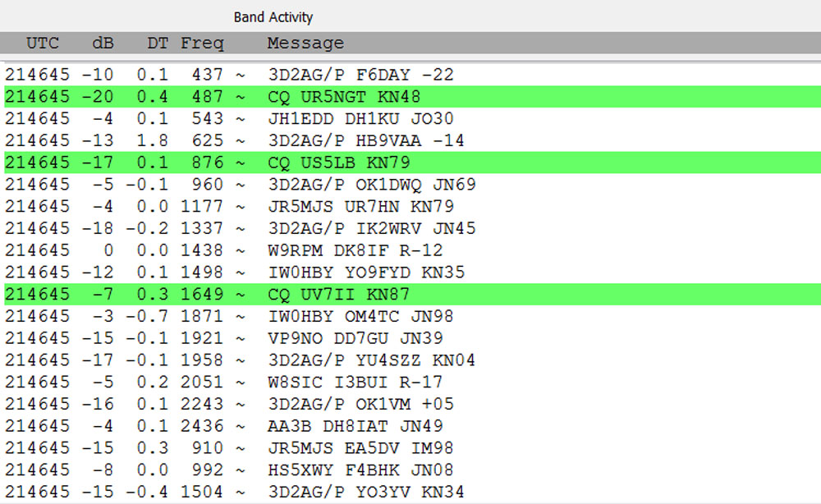Select the CQ UV7II KN87 green row
The width and height of the screenshot is (821, 504).
338,294
